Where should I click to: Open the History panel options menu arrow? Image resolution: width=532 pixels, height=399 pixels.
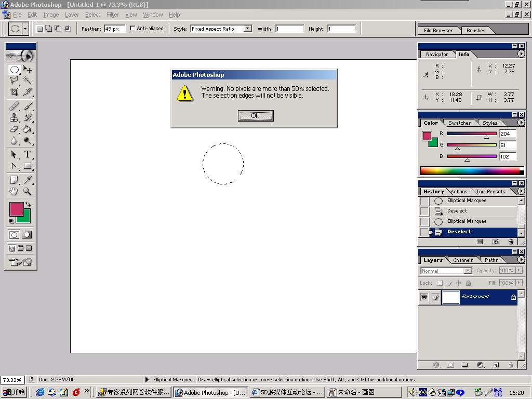[x=521, y=191]
